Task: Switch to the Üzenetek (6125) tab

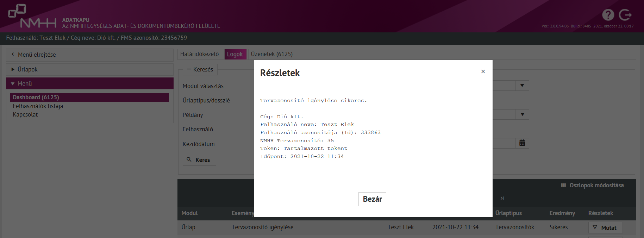Action: pyautogui.click(x=272, y=54)
